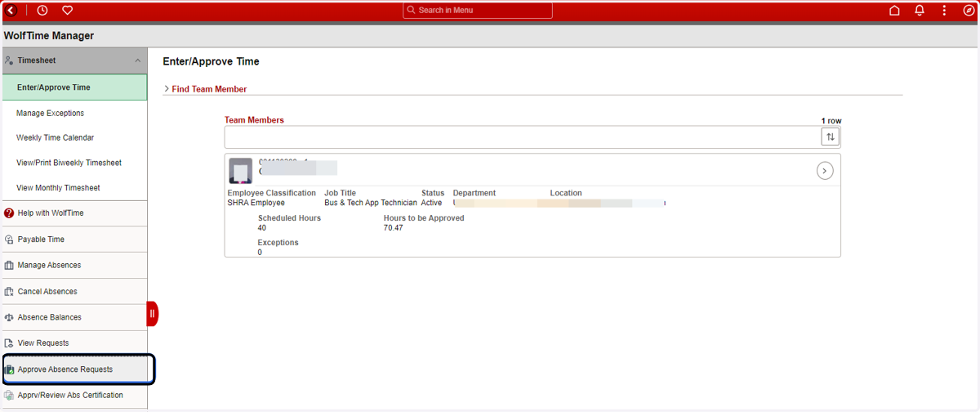Open Cancel Absences

73,291
